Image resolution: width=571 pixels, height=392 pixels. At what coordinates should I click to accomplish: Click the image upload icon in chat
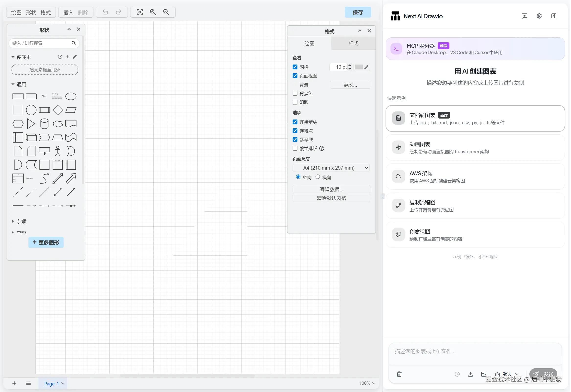click(x=483, y=374)
